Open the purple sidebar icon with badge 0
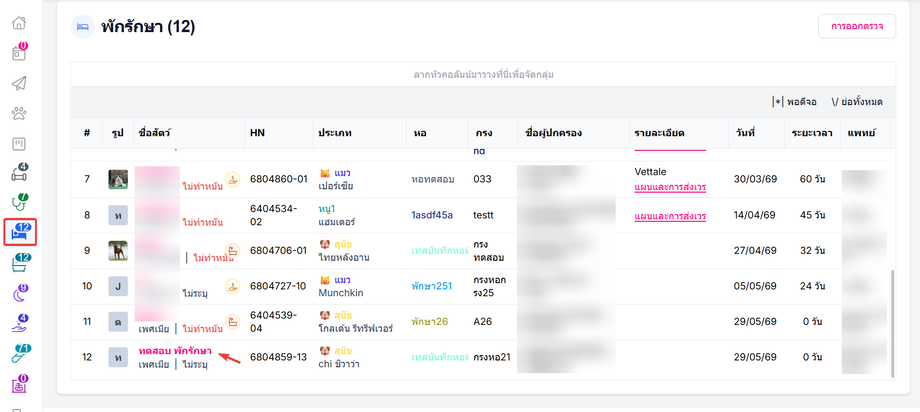The height and width of the screenshot is (412, 920). click(19, 384)
